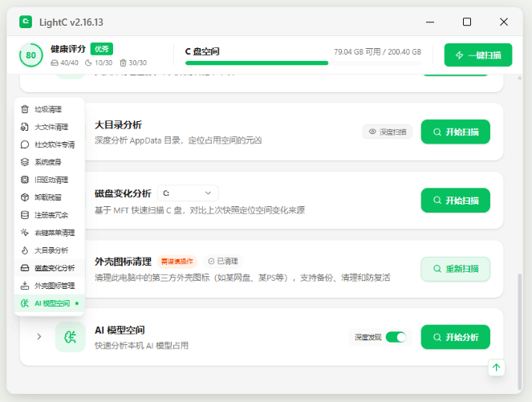Screen dimensions: 532x402
Task: Open the C: drive dropdown
Action: pyautogui.click(x=188, y=193)
